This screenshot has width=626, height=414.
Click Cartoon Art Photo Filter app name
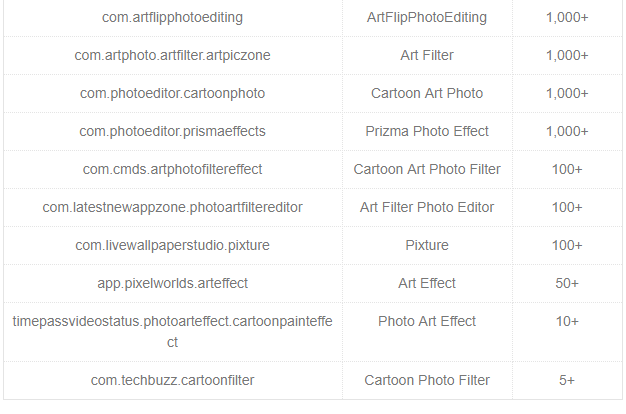tap(427, 169)
